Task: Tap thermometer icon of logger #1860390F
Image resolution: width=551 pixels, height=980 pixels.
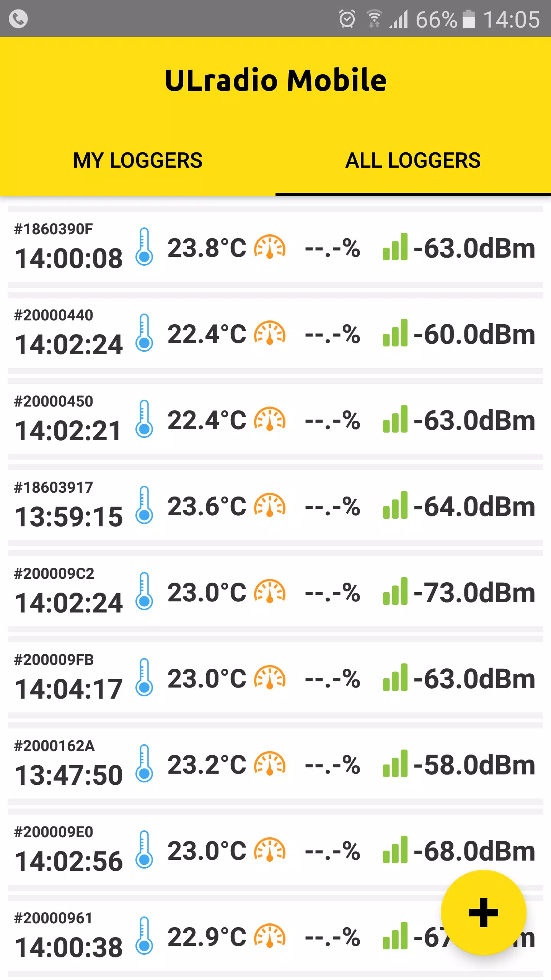Action: tap(144, 247)
